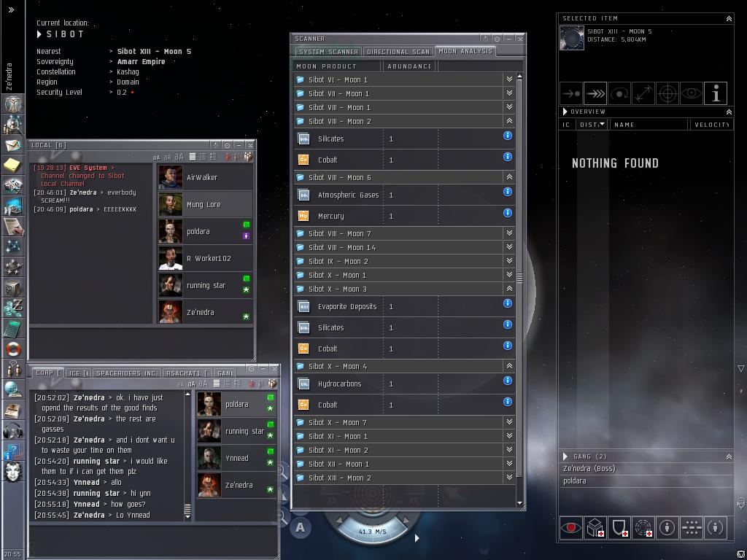Image resolution: width=747 pixels, height=560 pixels.
Task: Click the ship speed indicator 41.3 M/S
Action: pos(372,531)
